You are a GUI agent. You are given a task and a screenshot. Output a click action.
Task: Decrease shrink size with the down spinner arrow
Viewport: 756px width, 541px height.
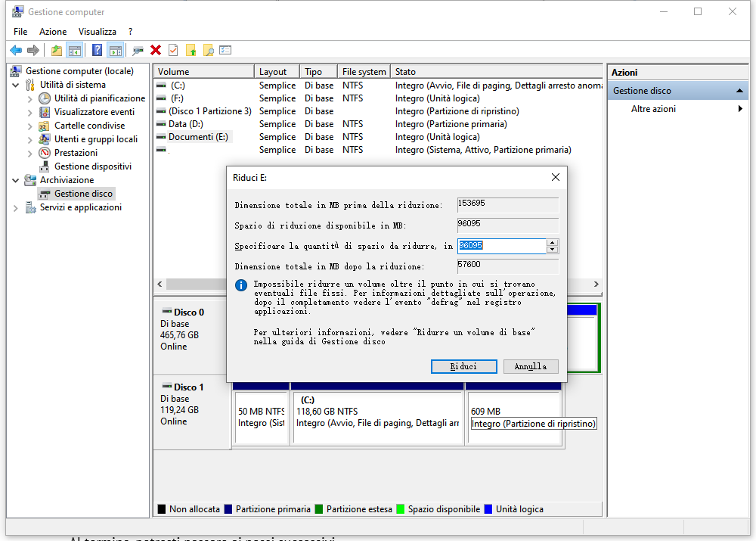[x=553, y=250]
